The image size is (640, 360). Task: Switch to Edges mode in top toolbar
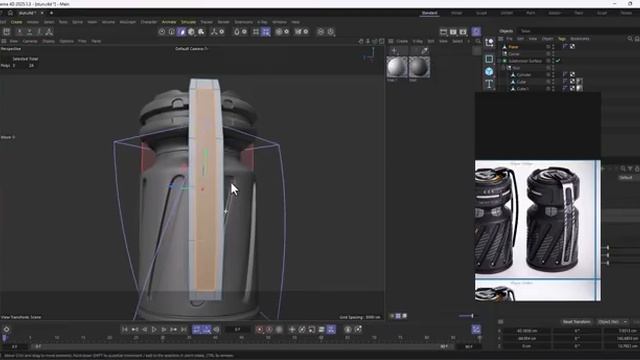coord(172,32)
